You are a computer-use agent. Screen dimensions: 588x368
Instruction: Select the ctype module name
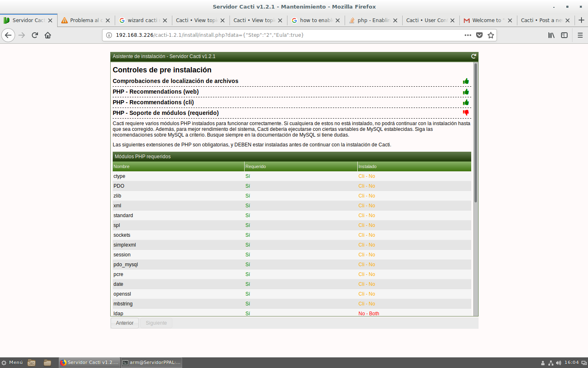[119, 176]
